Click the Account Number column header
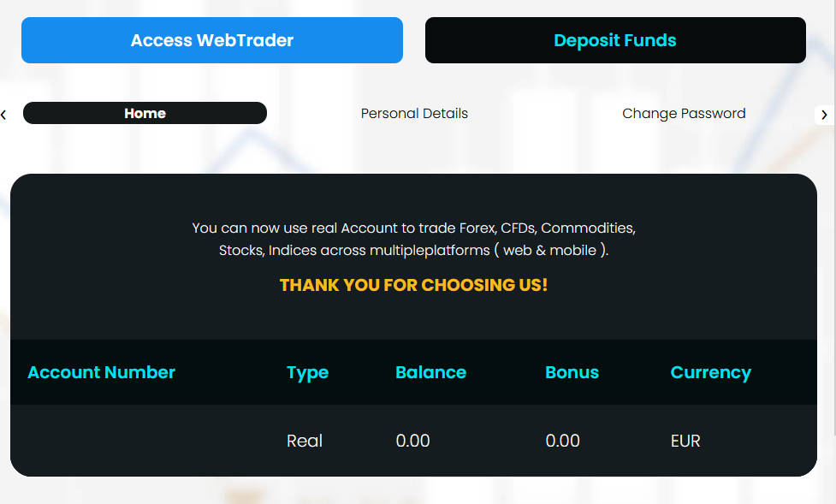 [101, 372]
